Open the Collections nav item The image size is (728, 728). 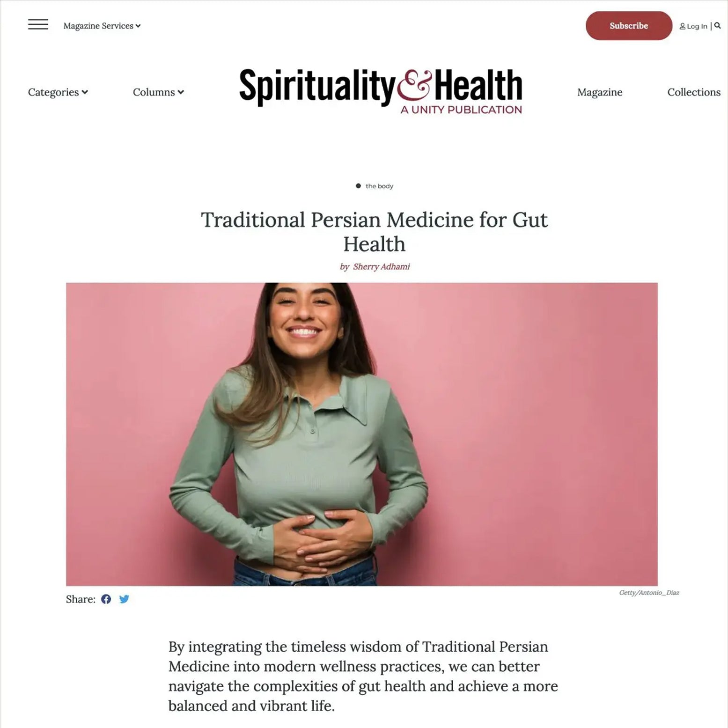click(694, 92)
